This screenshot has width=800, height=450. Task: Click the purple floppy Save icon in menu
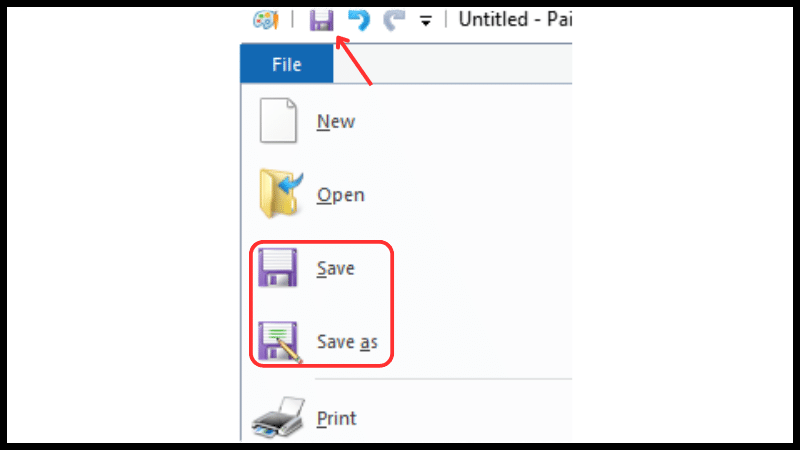pyautogui.click(x=278, y=267)
